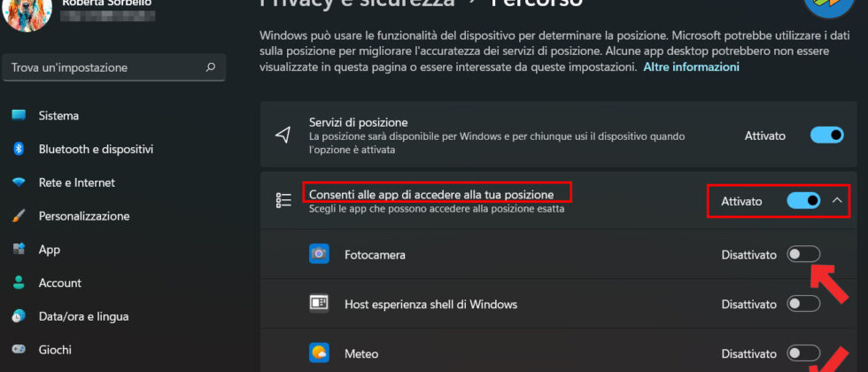Open the Data/ora e lingua section
This screenshot has width=868, height=372.
(83, 316)
